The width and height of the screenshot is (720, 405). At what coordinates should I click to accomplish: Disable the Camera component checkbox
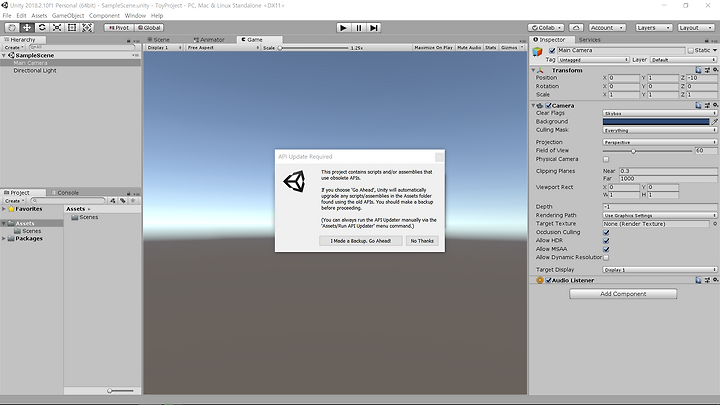pyautogui.click(x=548, y=106)
